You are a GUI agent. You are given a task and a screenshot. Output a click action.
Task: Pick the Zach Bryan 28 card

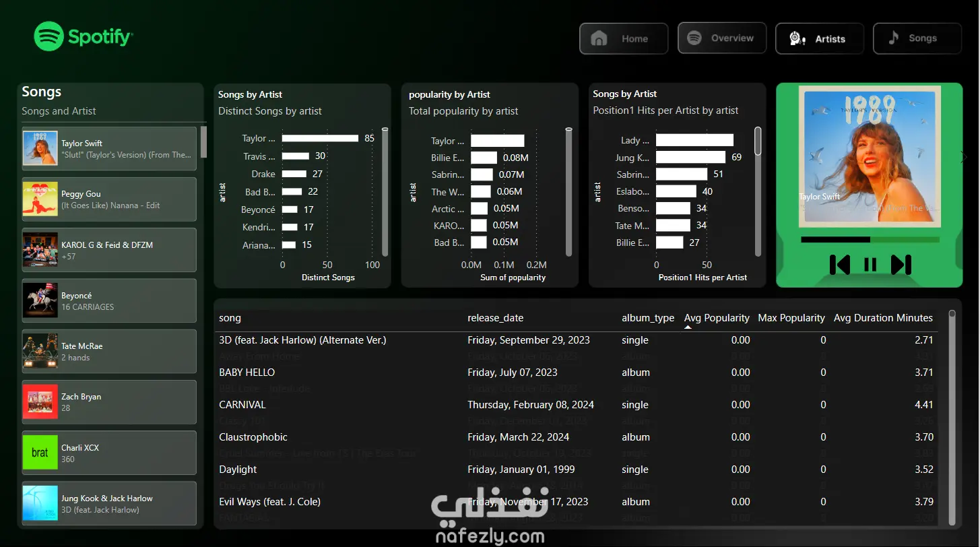109,402
